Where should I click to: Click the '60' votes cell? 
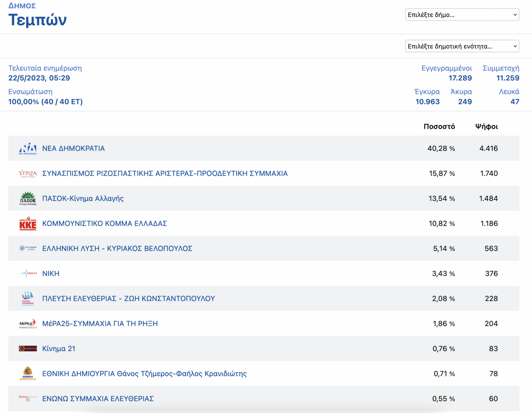pos(493,398)
